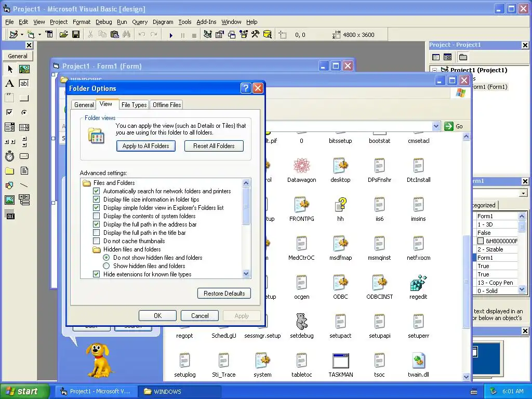Open the Add-Ins menu
The width and height of the screenshot is (532, 399).
(206, 22)
